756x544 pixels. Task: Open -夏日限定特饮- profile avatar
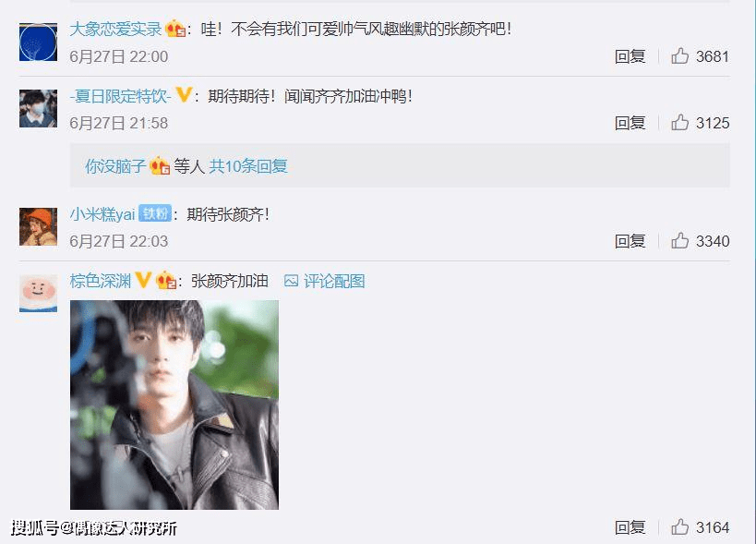point(38,108)
